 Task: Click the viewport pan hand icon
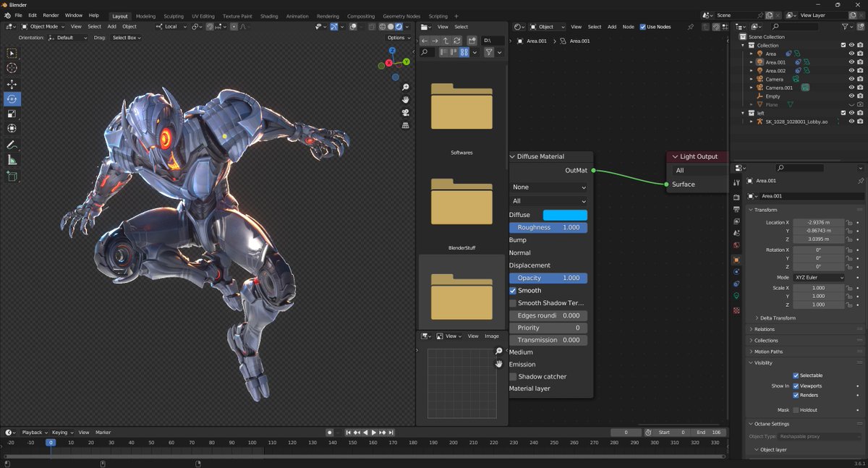coord(406,100)
